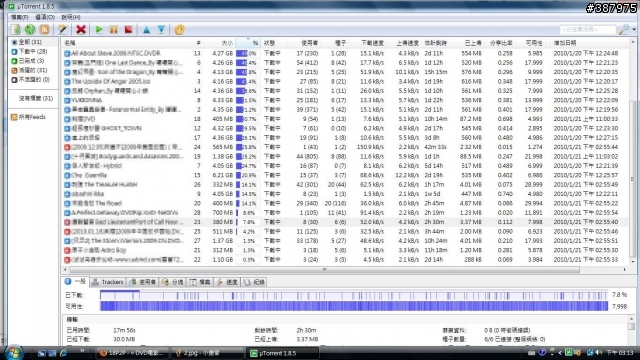The width and height of the screenshot is (640, 360).
Task: Select the 活躍的 (31) sidebar category
Action: pos(29,70)
